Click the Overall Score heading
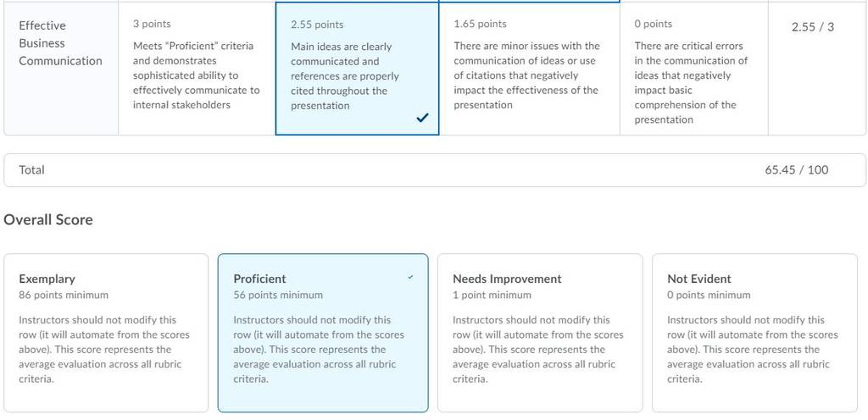This screenshot has height=420, width=868. pos(48,219)
